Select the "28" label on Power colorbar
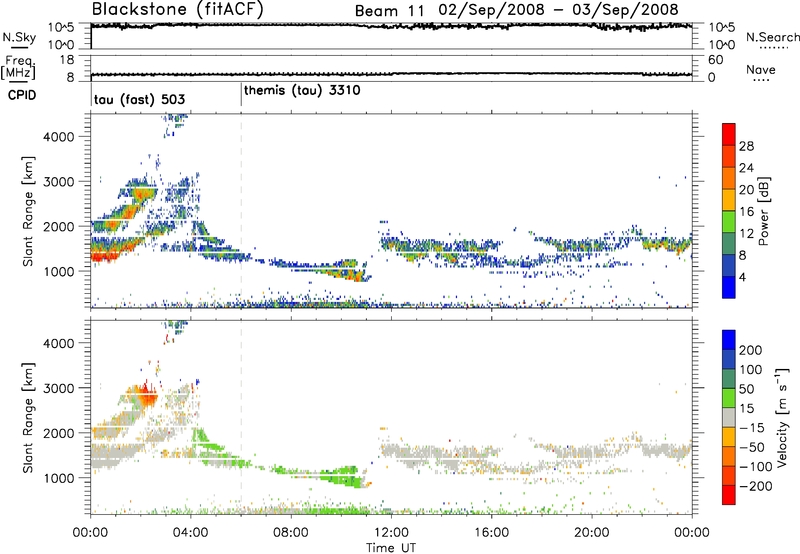 746,146
